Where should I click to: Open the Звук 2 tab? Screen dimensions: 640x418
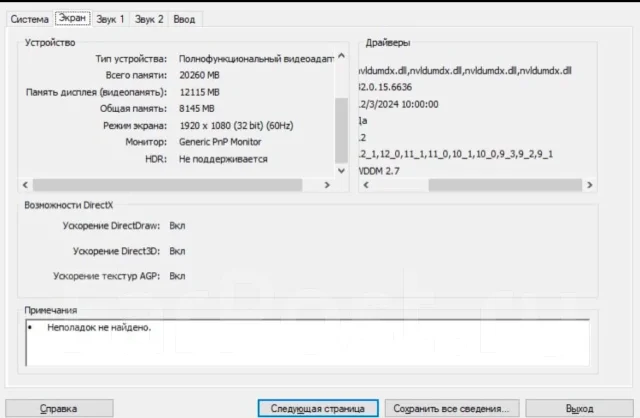click(x=149, y=19)
